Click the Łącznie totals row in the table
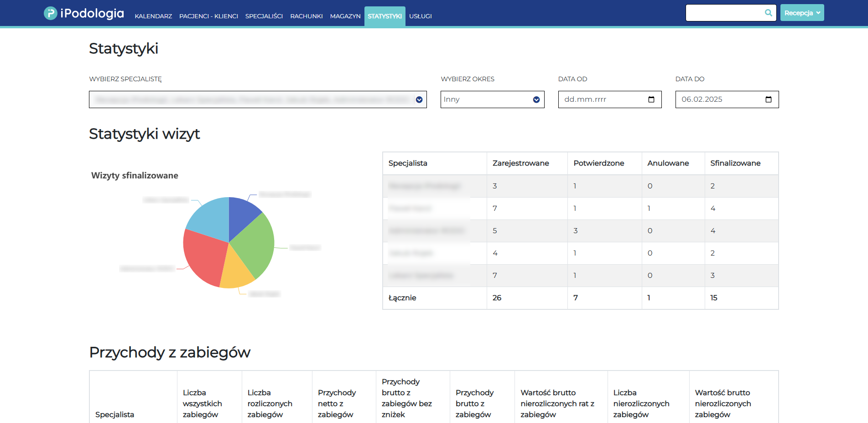 point(402,298)
